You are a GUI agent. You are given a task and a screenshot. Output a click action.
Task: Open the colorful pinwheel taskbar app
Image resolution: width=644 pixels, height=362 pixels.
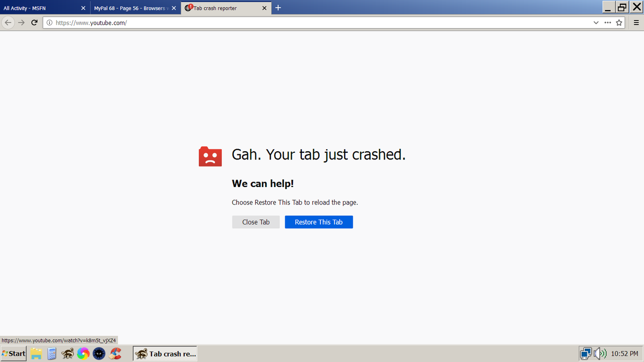(x=83, y=353)
